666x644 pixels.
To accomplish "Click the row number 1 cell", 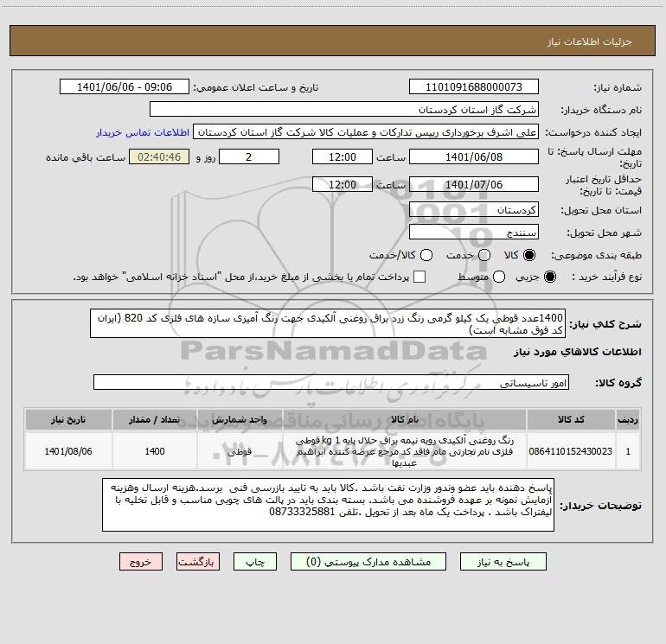I will pyautogui.click(x=628, y=451).
